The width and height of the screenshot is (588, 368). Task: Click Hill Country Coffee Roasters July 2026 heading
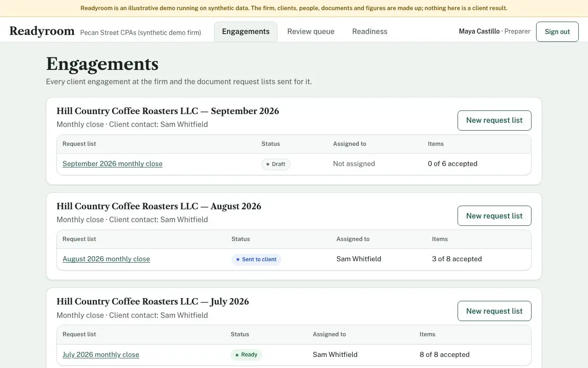click(153, 301)
